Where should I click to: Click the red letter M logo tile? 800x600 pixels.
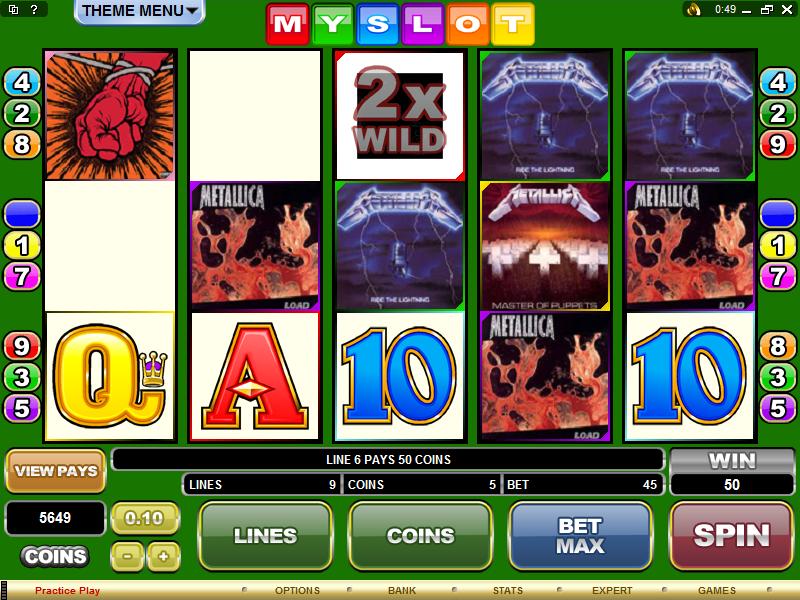(x=288, y=24)
